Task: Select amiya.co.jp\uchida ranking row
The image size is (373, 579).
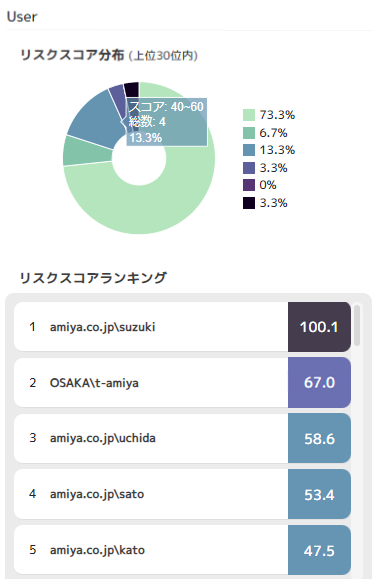Action: 182,438
